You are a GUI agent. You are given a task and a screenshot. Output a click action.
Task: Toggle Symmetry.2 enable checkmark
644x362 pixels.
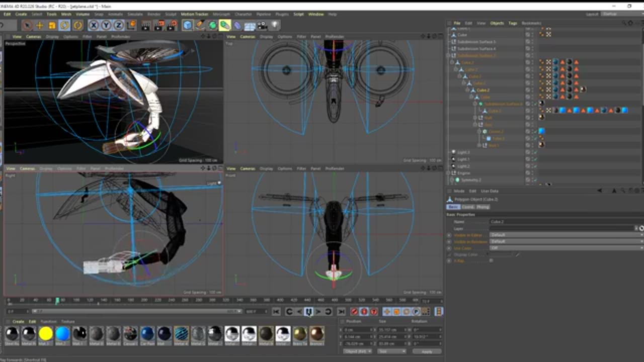535,179
